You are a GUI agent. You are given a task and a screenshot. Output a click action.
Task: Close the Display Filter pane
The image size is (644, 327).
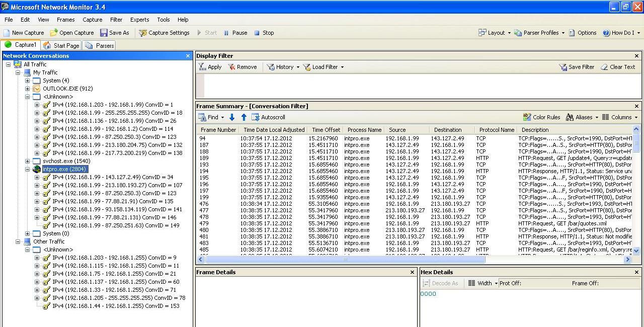[x=636, y=56]
